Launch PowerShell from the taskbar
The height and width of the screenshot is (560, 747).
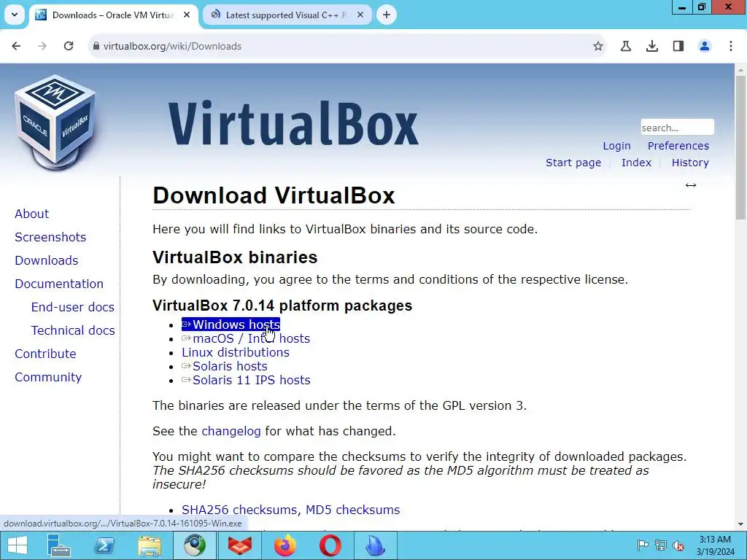point(104,545)
